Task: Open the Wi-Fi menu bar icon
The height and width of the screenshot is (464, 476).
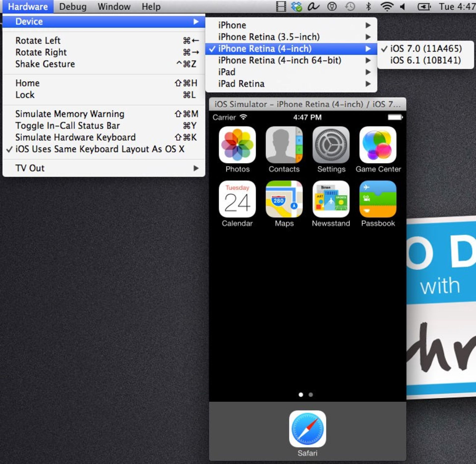Action: pyautogui.click(x=387, y=7)
